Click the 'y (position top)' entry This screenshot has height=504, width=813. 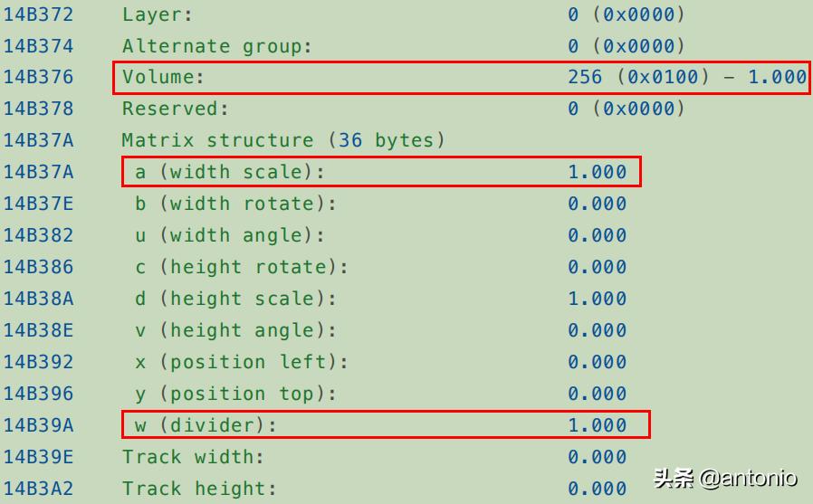pos(235,394)
